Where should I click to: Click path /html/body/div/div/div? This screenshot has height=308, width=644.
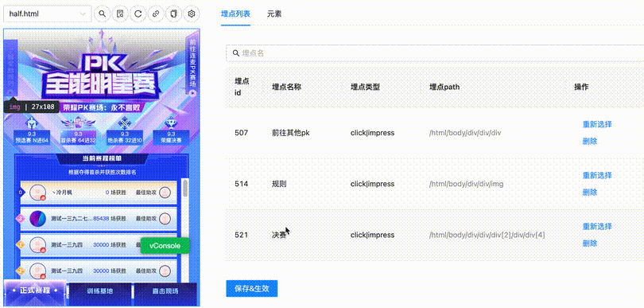[x=465, y=133]
